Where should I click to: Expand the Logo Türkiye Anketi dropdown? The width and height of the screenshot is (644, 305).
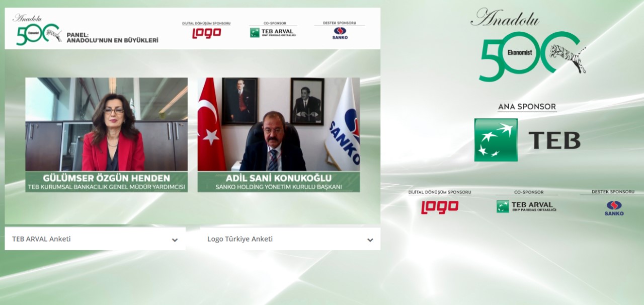click(290, 239)
